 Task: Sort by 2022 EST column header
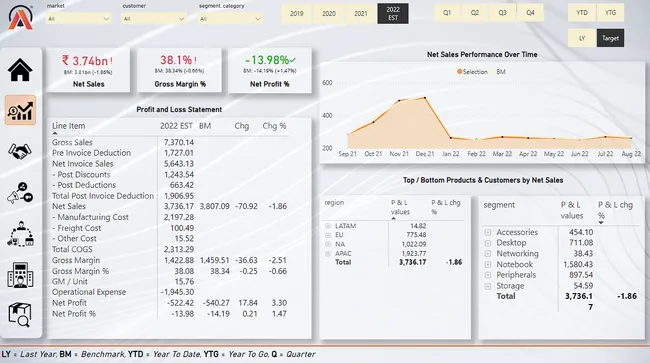point(176,126)
